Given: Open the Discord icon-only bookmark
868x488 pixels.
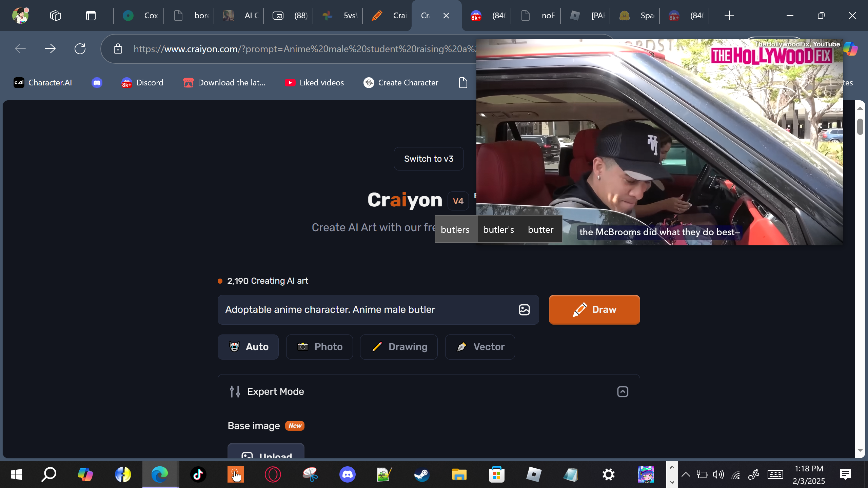Looking at the screenshot, I should click(97, 83).
